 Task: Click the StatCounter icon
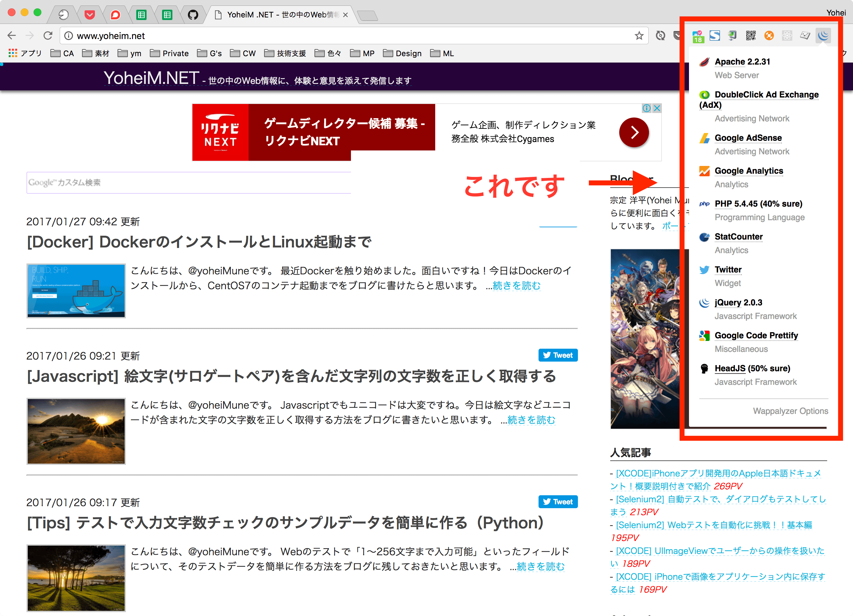(x=704, y=237)
